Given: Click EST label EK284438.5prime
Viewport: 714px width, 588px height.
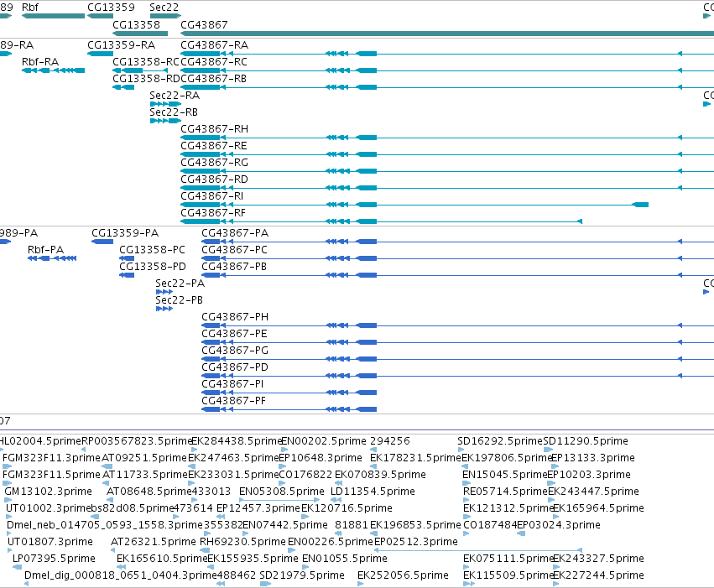Looking at the screenshot, I should (237, 441).
